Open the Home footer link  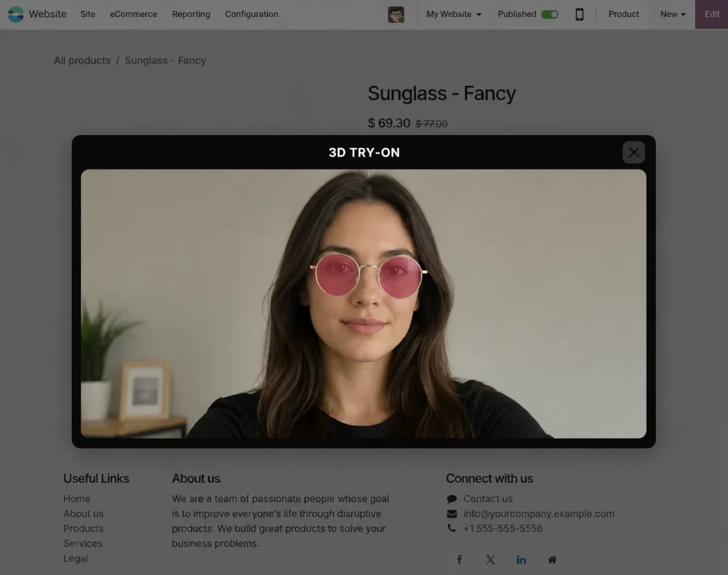[77, 498]
